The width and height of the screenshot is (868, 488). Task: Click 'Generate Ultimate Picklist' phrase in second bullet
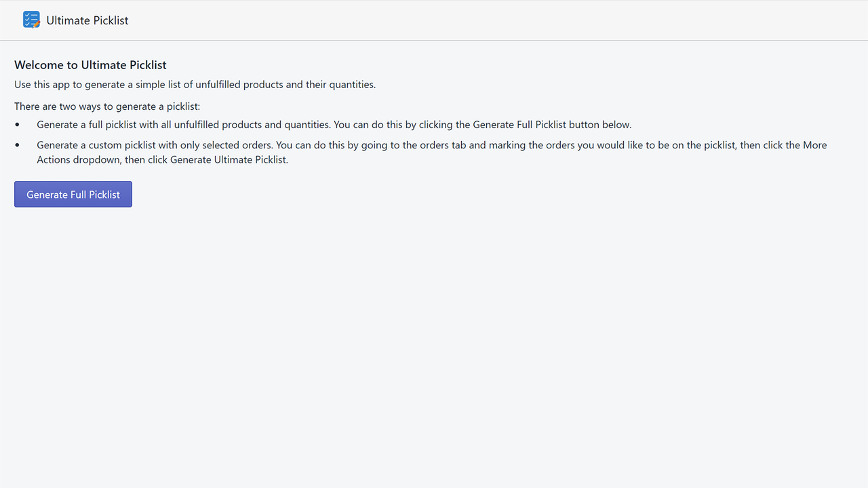229,160
